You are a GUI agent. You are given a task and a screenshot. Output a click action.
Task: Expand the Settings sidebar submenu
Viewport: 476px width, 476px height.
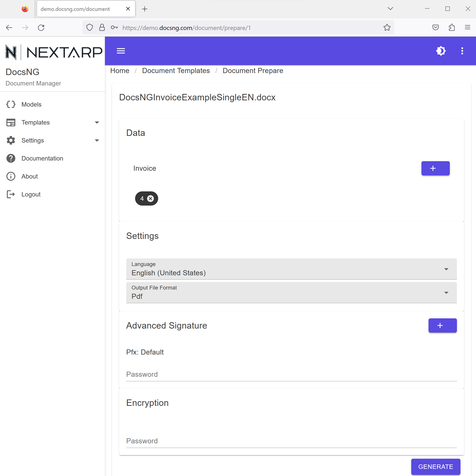pyautogui.click(x=97, y=140)
